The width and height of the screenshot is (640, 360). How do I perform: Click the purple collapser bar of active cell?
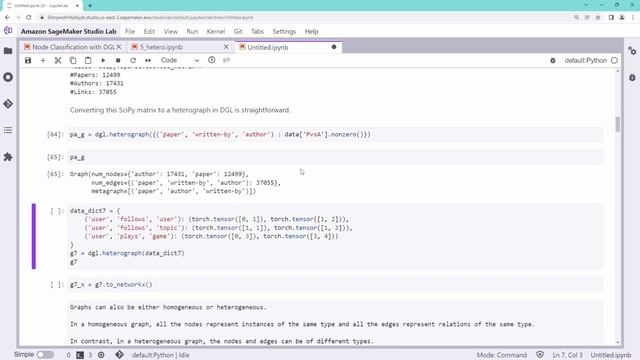(34, 236)
